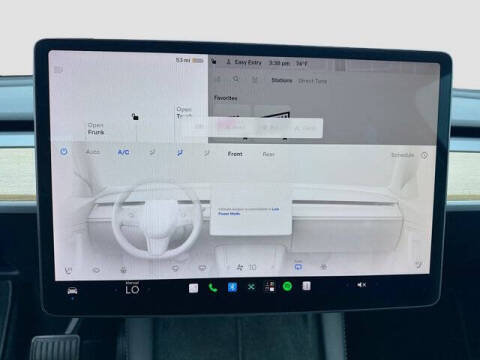Viewport: 480px width, 360px height.
Task: Open the Spotify app
Action: tap(287, 286)
